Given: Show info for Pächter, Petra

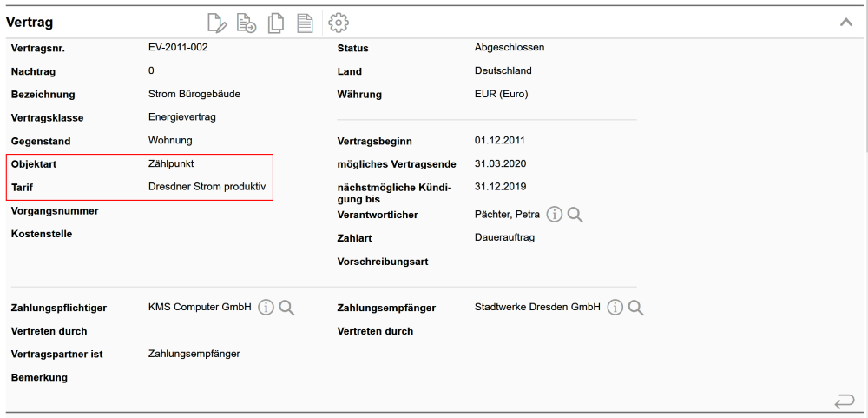Looking at the screenshot, I should coord(554,215).
